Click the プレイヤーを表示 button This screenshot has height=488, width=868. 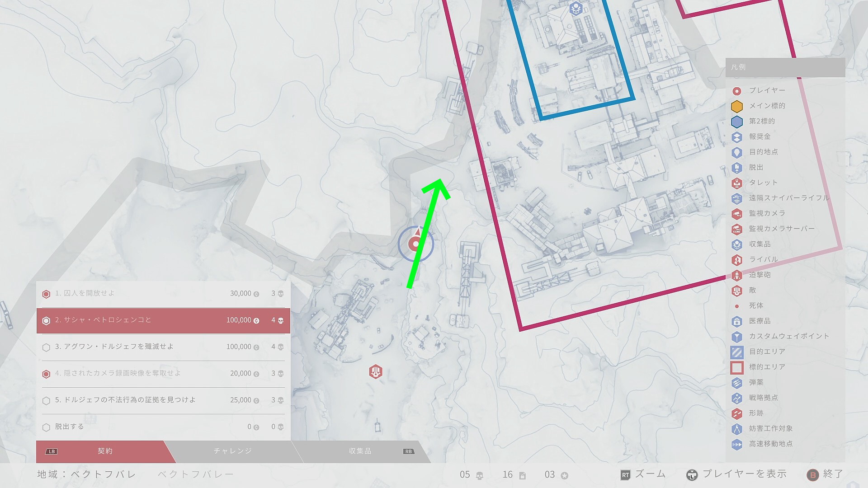[736, 474]
